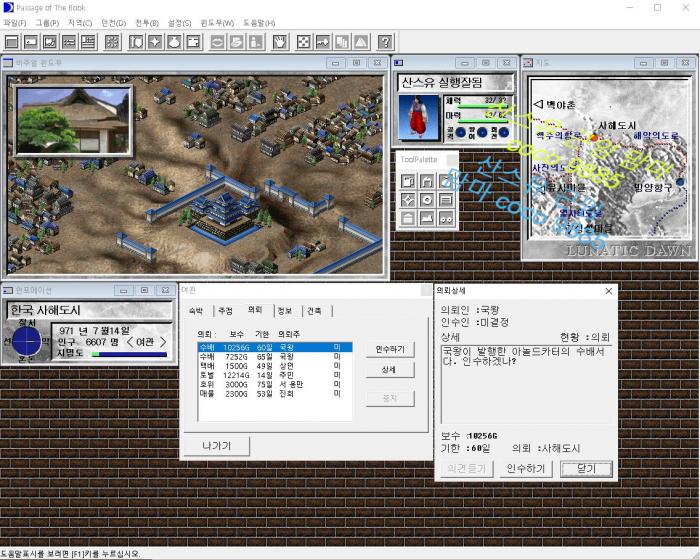Viewport: 700px width, 560px height.
Task: Open the 그룹(P) menu
Action: (x=47, y=23)
